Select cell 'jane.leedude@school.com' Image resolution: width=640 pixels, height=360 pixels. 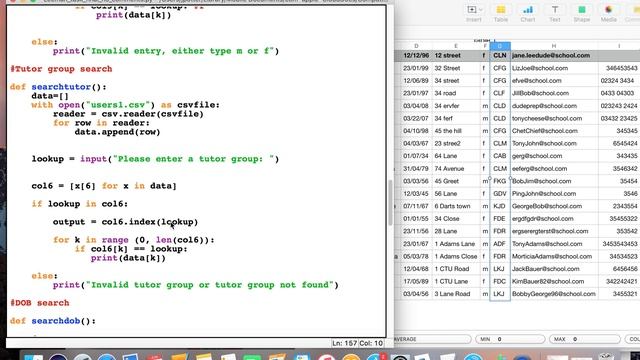551,56
